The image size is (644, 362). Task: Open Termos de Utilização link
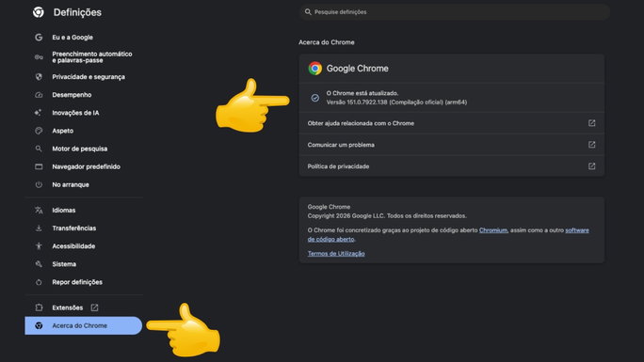[336, 253]
